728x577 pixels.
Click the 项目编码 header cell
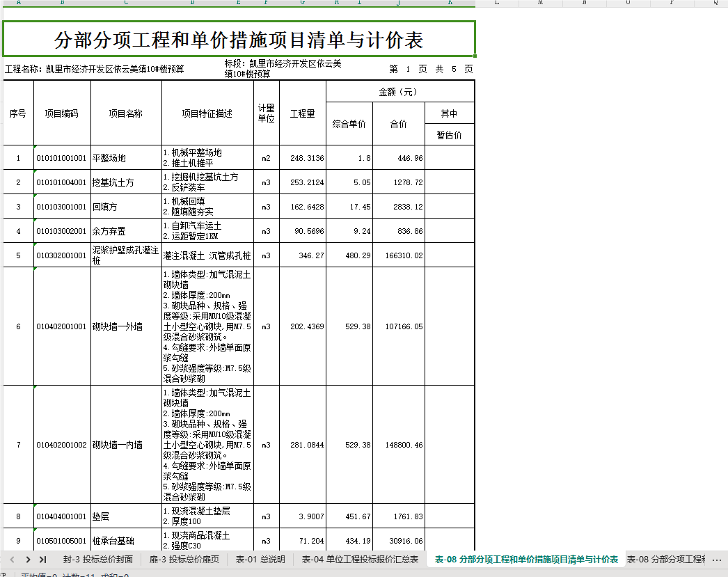click(x=62, y=113)
